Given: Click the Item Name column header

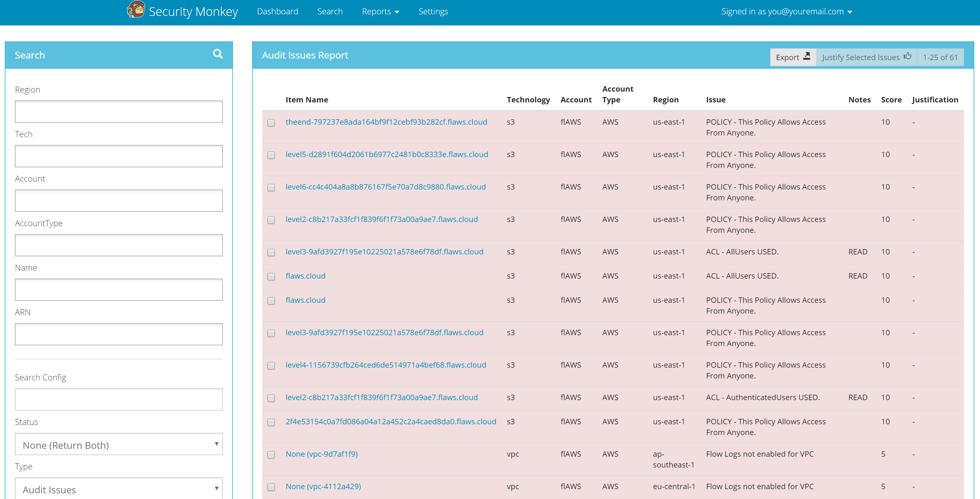Looking at the screenshot, I should point(307,100).
